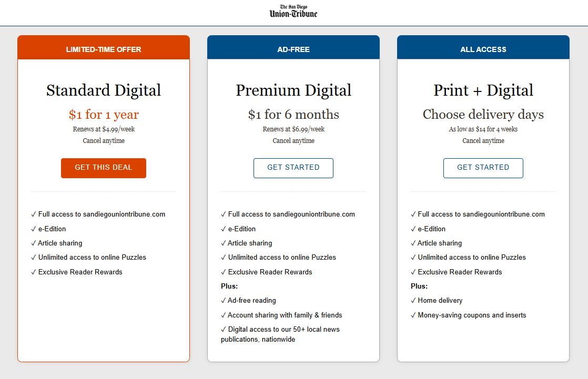Click the $1 for 1 year offer text
This screenshot has width=588, height=379.
click(x=103, y=115)
